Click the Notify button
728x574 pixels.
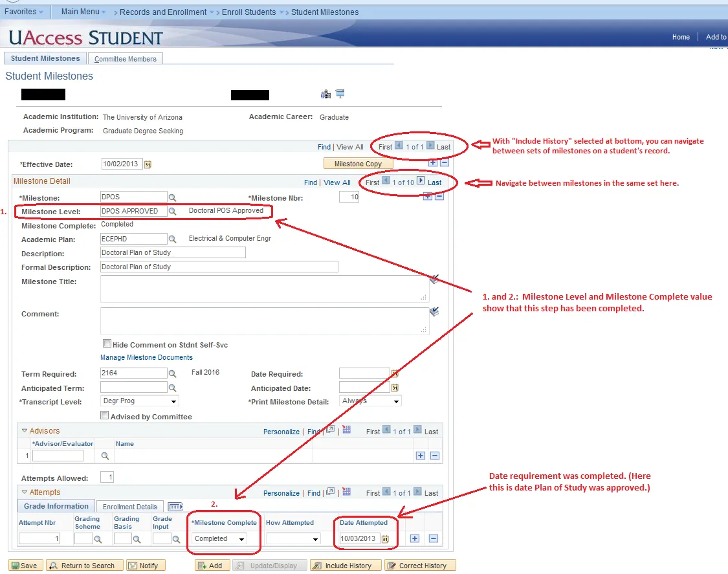146,565
